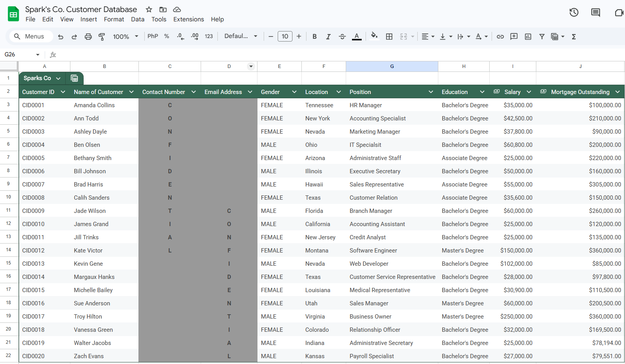Expand hidden column D group arrow
Viewport: 625px width, 364px height.
(x=251, y=66)
